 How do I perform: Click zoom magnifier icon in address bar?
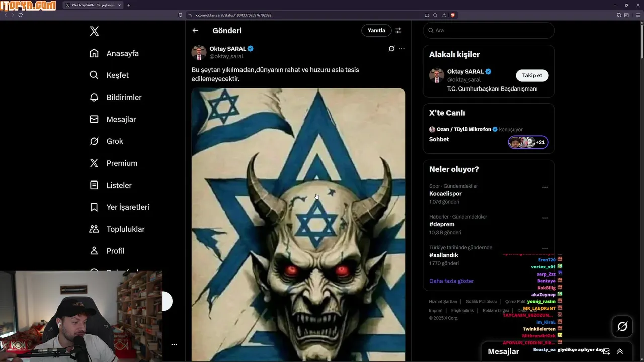coord(435,15)
